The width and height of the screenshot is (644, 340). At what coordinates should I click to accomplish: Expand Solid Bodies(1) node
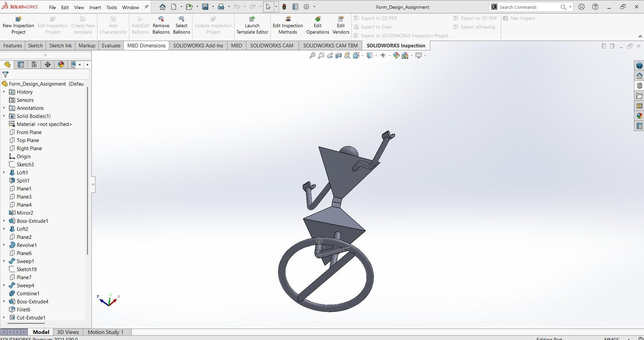tap(4, 116)
